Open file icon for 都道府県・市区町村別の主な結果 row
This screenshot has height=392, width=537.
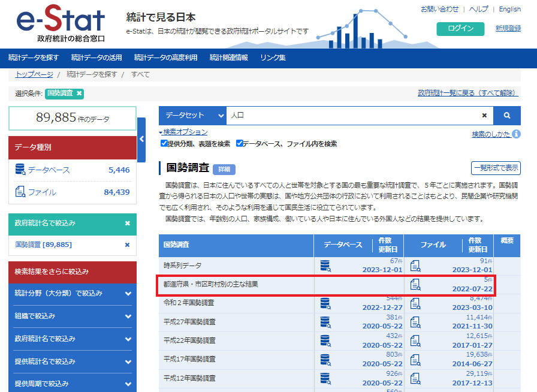click(x=415, y=284)
